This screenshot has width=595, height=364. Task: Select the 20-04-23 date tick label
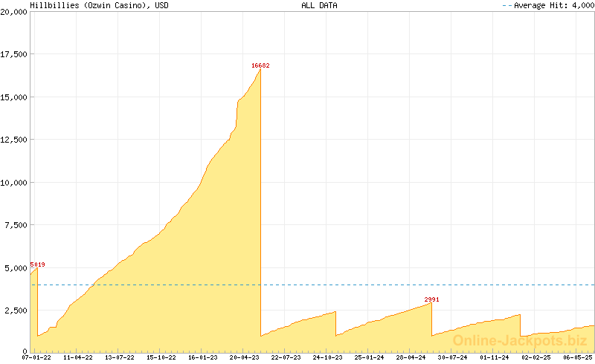[x=245, y=357]
